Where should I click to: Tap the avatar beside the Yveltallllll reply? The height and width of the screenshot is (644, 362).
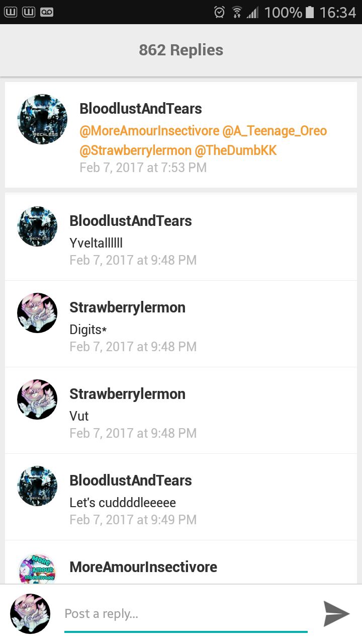click(x=37, y=226)
